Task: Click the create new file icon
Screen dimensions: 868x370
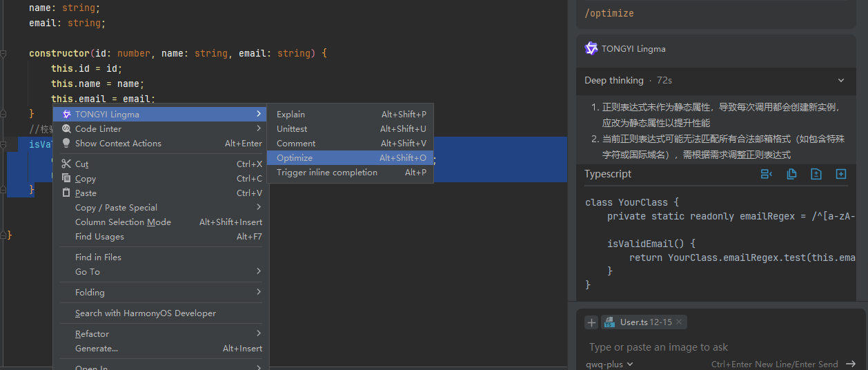Action: (x=841, y=174)
